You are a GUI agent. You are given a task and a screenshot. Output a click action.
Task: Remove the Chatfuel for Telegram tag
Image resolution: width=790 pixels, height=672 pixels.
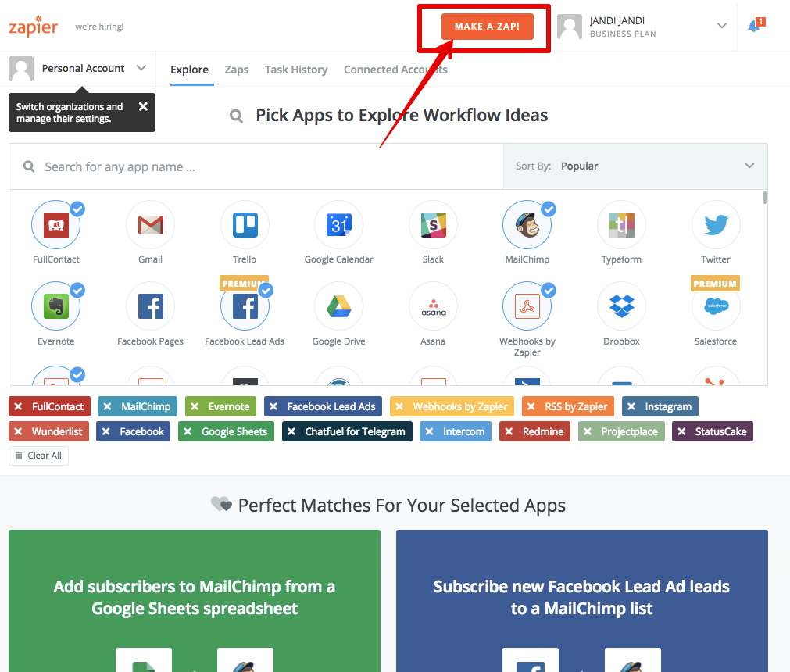click(x=291, y=431)
